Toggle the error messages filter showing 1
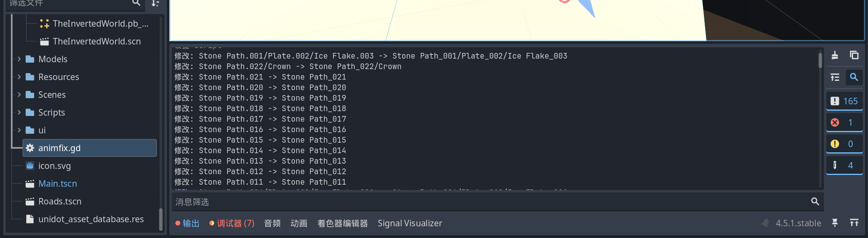868x238 pixels. pyautogui.click(x=844, y=122)
